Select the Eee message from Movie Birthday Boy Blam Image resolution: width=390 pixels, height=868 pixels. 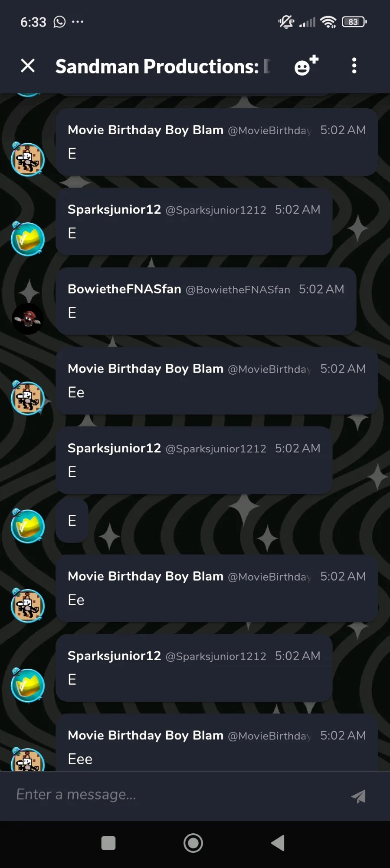[80, 759]
